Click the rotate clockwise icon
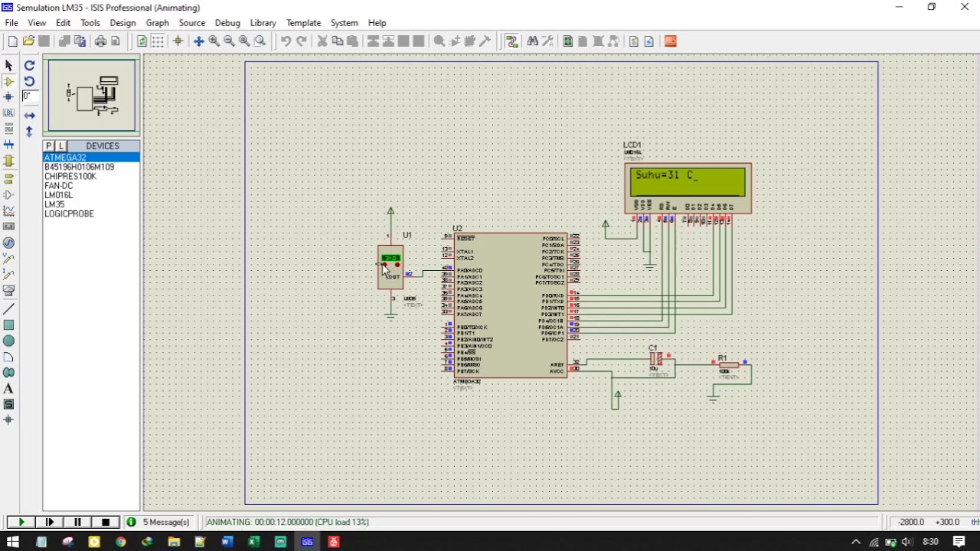The image size is (980, 551). tap(29, 66)
